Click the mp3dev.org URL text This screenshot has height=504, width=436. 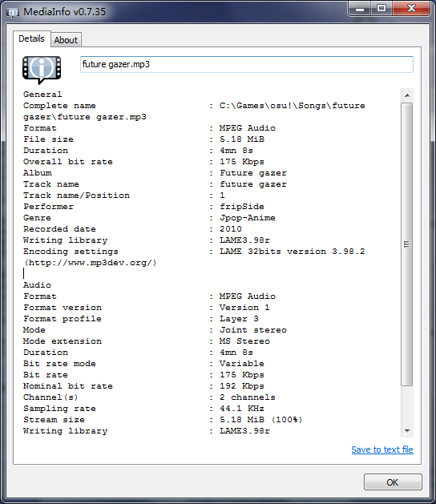click(x=90, y=263)
